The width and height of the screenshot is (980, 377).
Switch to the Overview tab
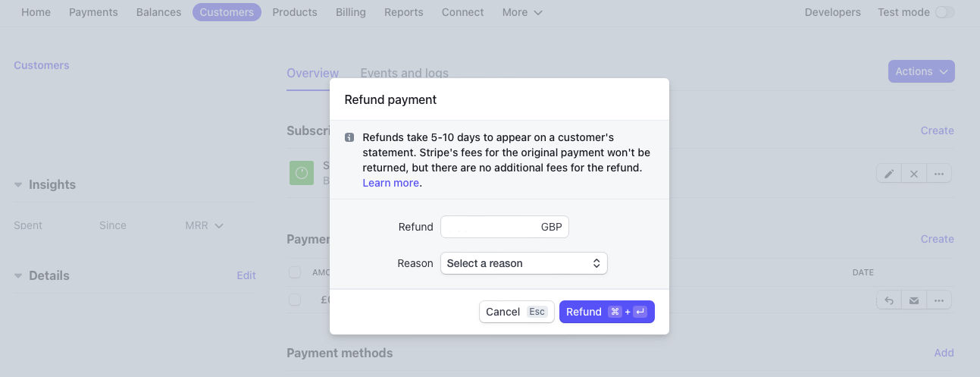tap(313, 74)
